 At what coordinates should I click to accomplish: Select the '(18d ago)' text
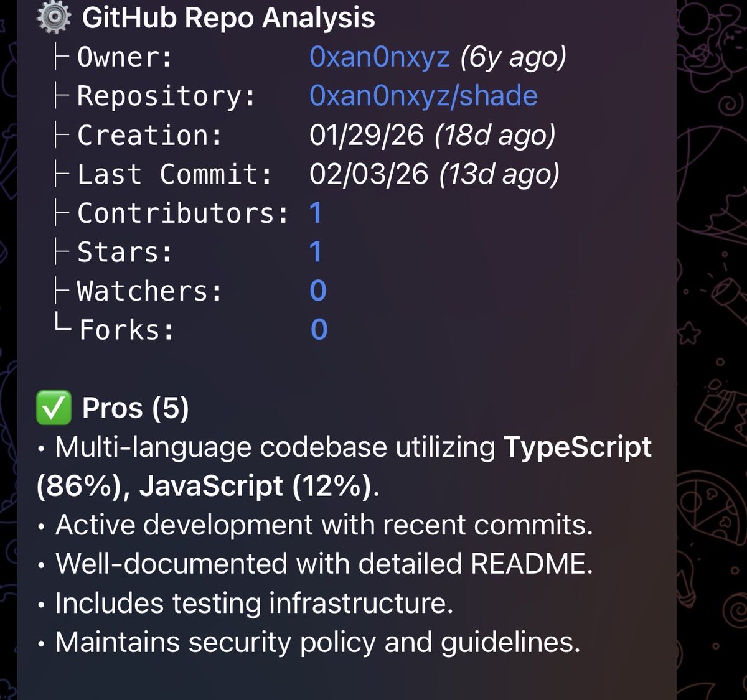(495, 135)
